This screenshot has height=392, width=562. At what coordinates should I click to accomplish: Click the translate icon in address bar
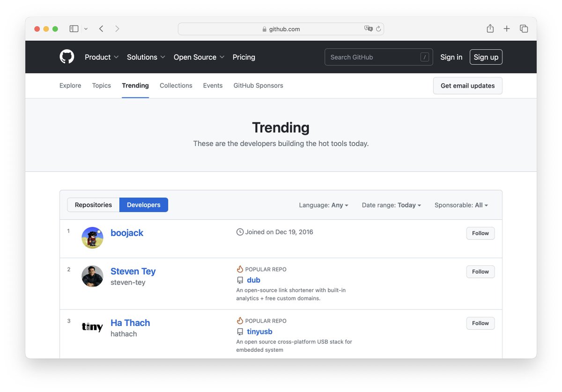pyautogui.click(x=369, y=29)
